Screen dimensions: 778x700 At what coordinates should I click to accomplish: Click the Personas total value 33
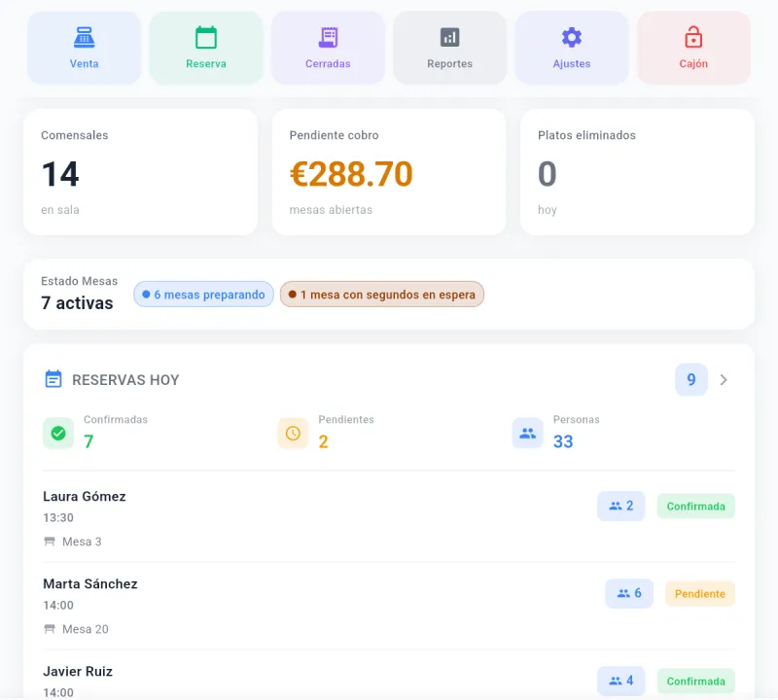563,441
